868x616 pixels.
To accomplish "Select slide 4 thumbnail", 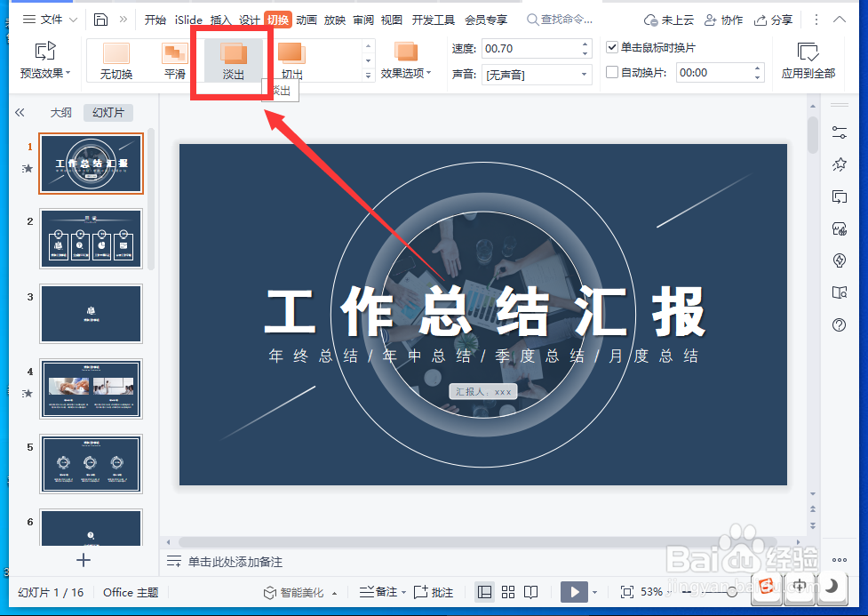I will (x=91, y=388).
